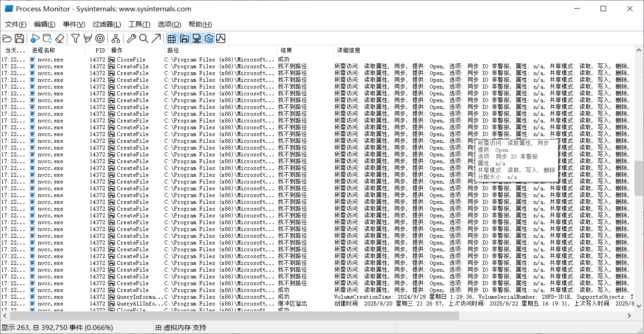Toggle Show File System Activity
Viewport: 644px width, 334px height.
click(x=184, y=38)
